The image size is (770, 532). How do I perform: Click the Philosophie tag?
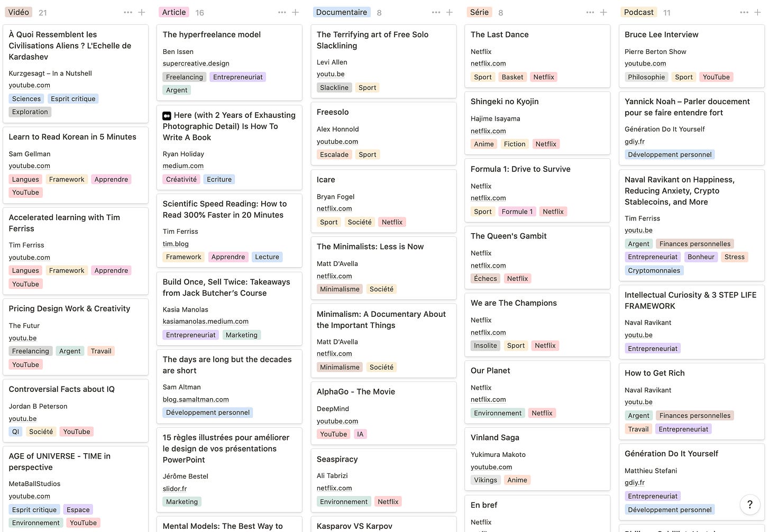tap(646, 77)
